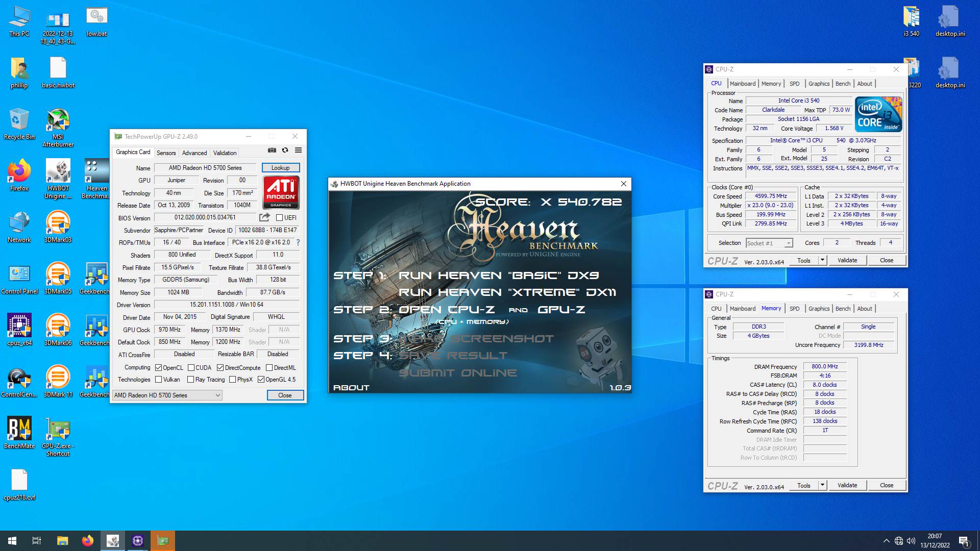The image size is (980, 551).
Task: Open Tools dropdown arrow in upper CPU-Z
Action: pos(822,260)
